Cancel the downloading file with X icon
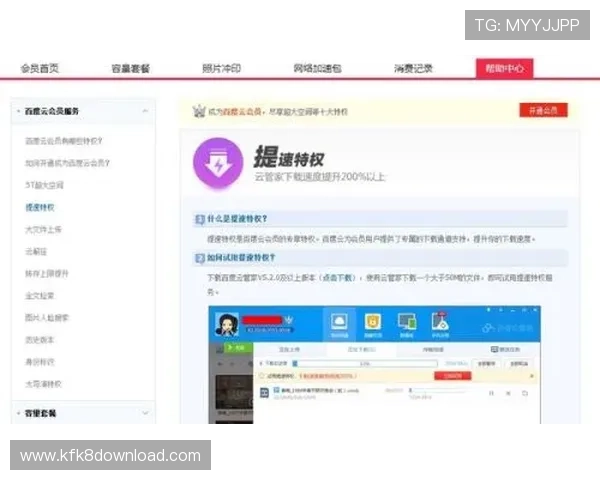The width and height of the screenshot is (600, 480). (508, 393)
